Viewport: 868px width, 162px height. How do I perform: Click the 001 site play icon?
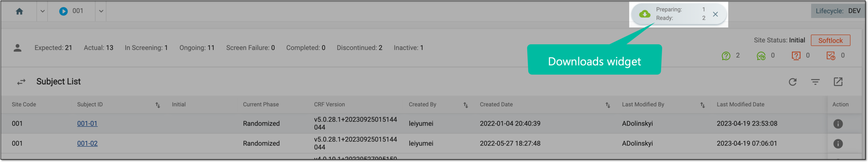pyautogui.click(x=64, y=11)
